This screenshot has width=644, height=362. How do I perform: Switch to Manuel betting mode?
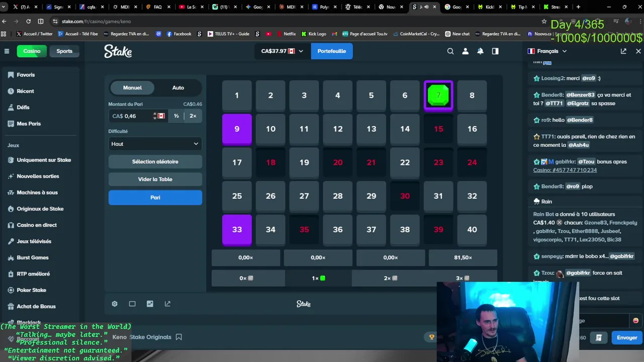(132, 87)
